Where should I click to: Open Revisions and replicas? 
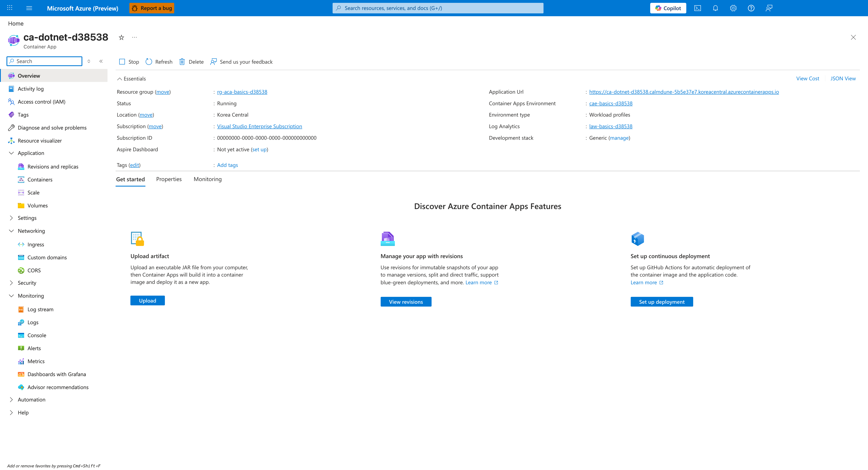(53, 166)
